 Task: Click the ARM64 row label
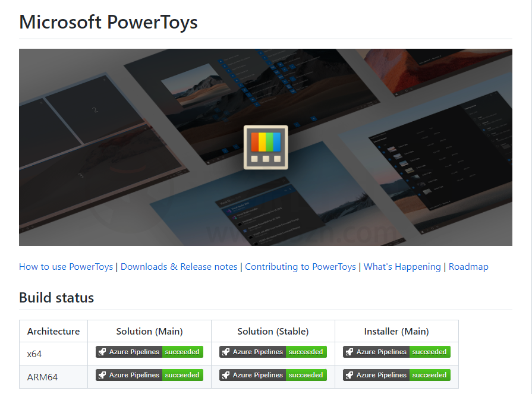point(42,377)
